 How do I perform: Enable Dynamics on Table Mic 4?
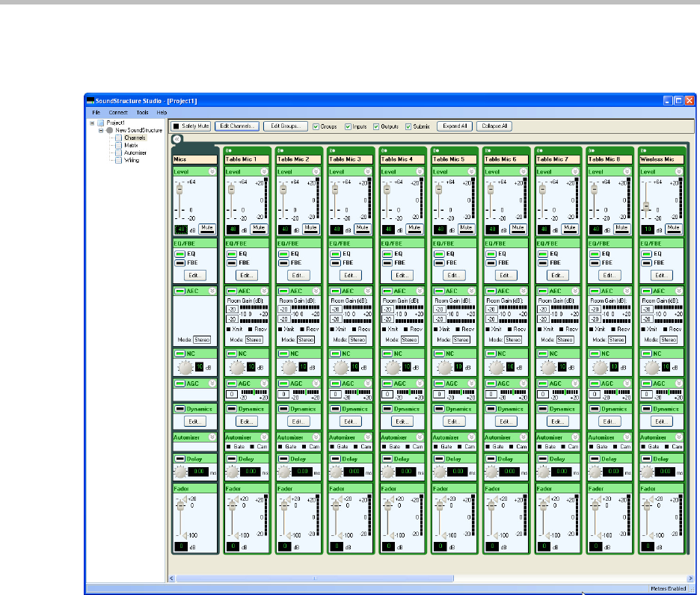click(x=387, y=409)
